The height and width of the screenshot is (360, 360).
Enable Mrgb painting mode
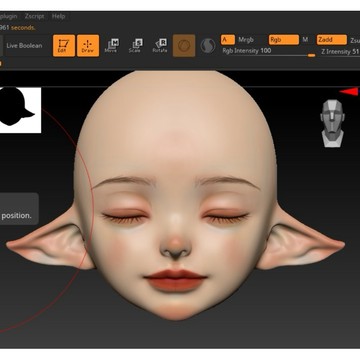coord(246,40)
